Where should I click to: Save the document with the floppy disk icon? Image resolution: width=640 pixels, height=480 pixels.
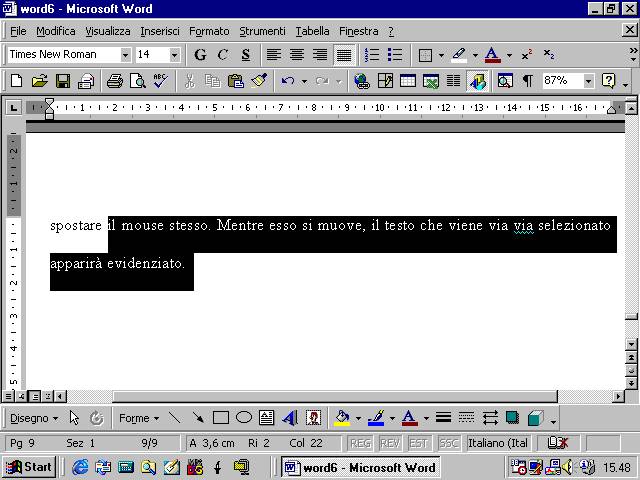62,81
